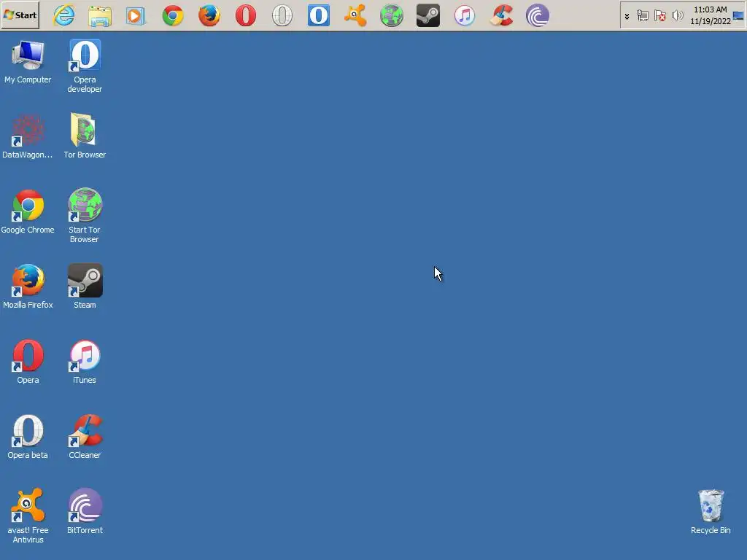Launch Steam from the taskbar
Screen dimensions: 747x560
(428, 16)
